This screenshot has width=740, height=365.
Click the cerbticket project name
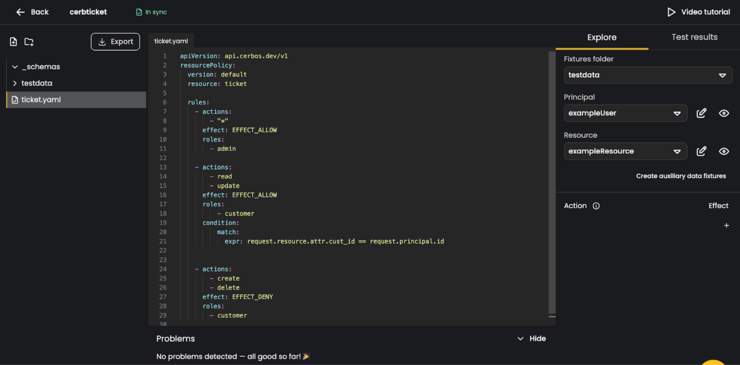click(88, 12)
